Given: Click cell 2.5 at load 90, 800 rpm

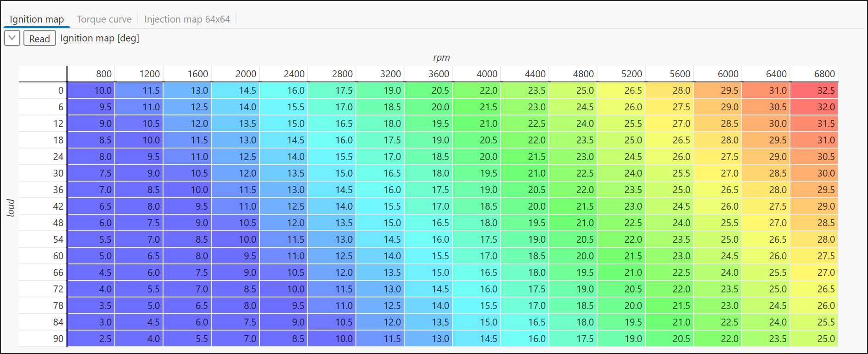Looking at the screenshot, I should tap(91, 339).
